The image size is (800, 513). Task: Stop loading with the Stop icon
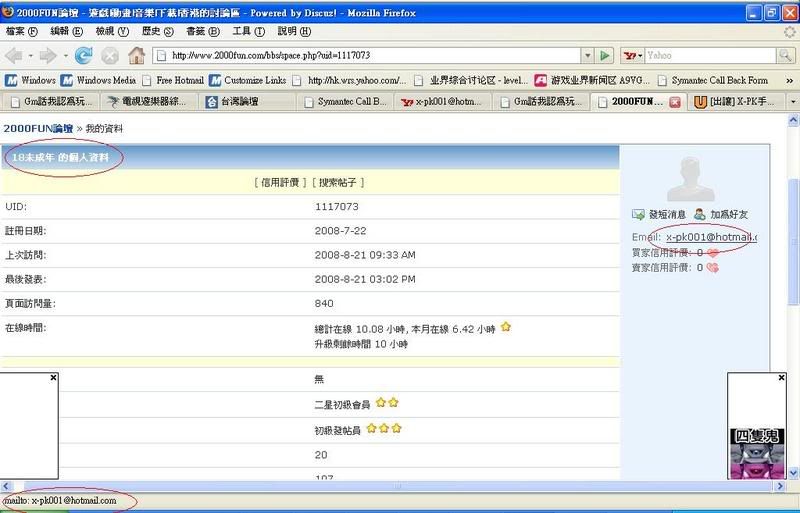(110, 55)
